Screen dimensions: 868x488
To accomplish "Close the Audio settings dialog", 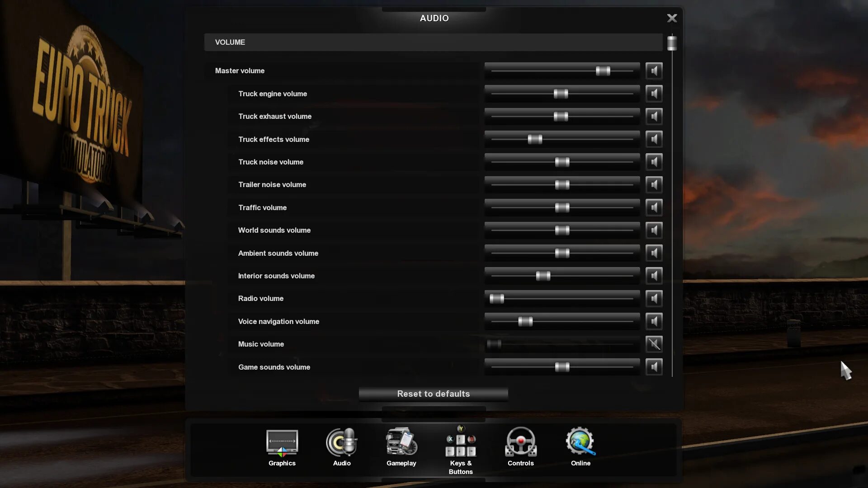I will click(672, 18).
